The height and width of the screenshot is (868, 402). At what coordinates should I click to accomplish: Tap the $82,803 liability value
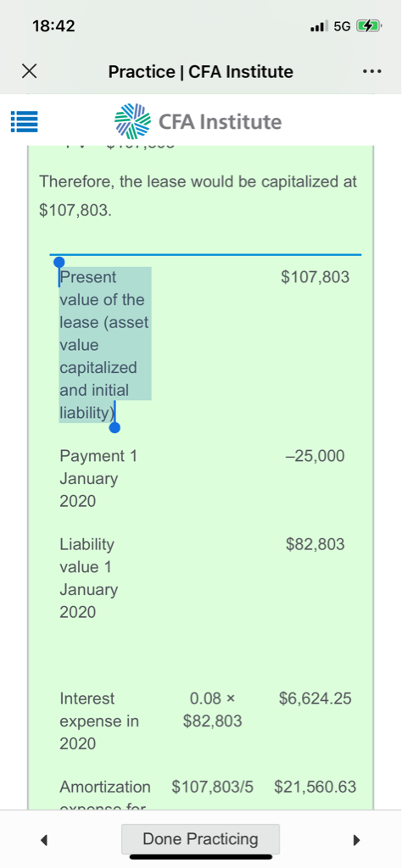(x=315, y=544)
